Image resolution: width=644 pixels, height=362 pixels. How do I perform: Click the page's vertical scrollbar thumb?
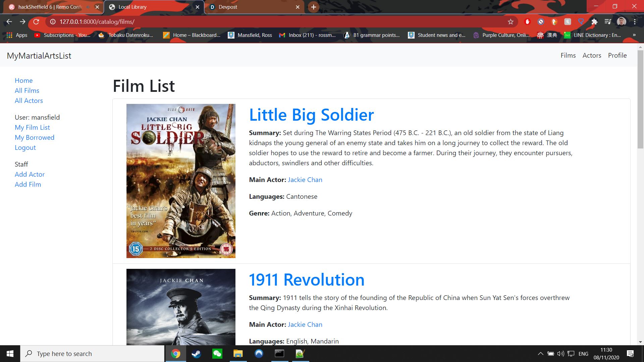tap(640, 99)
